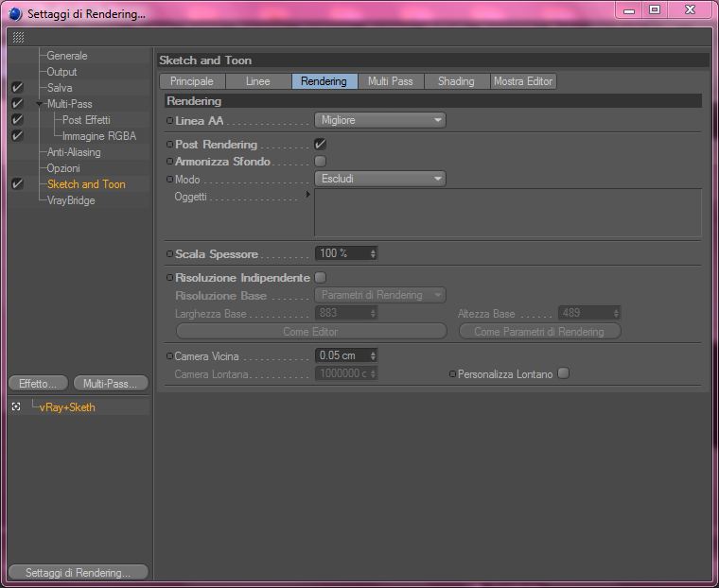Expand the Oggetti triangle arrow
Viewport: 719px width, 588px height.
pyautogui.click(x=307, y=195)
